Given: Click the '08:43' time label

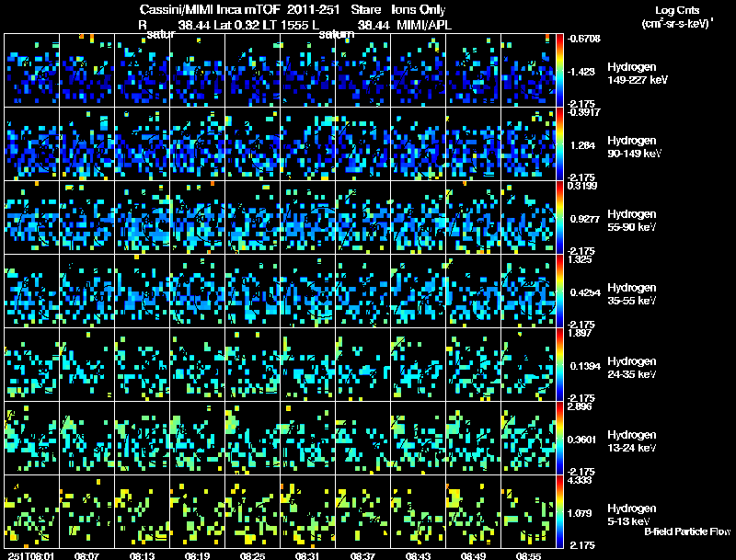Looking at the screenshot, I should 419,555.
